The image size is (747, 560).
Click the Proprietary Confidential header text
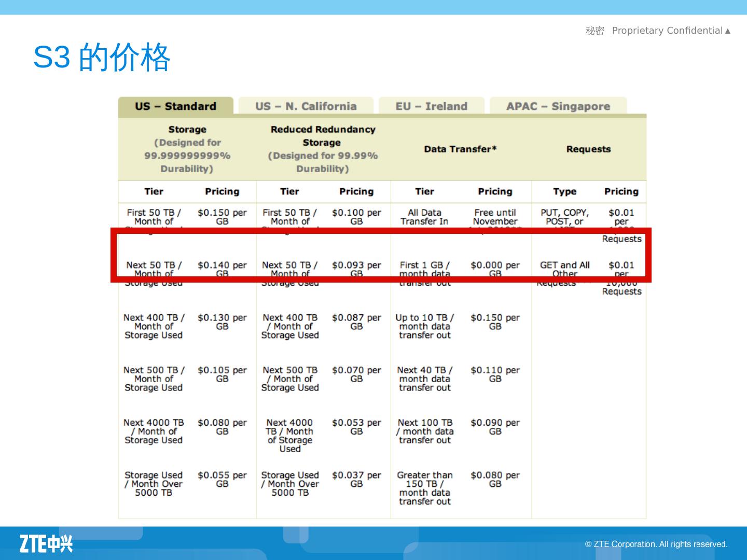[x=667, y=31]
